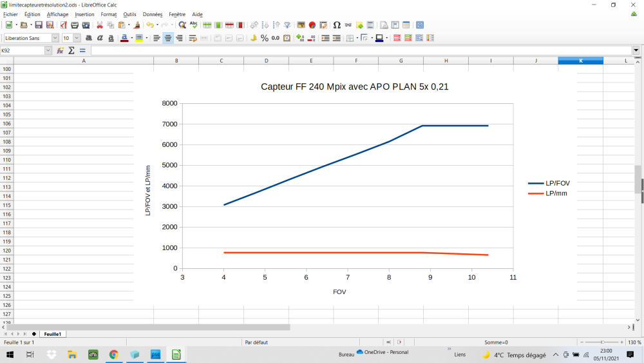Expand the formula bar input line

[636, 50]
